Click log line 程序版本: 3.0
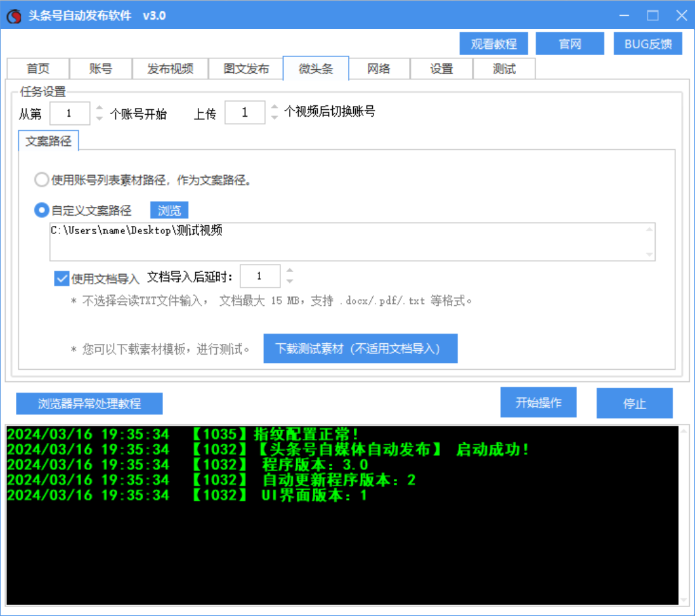695x616 pixels. pos(188,464)
